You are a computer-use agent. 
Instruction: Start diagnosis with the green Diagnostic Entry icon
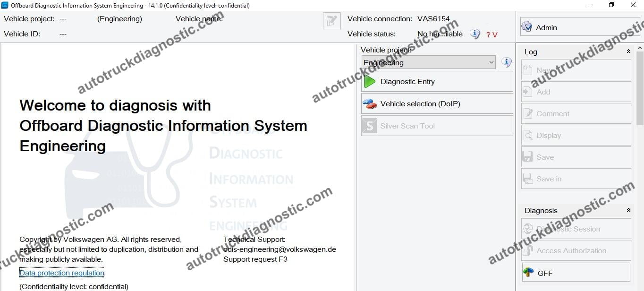pos(370,81)
